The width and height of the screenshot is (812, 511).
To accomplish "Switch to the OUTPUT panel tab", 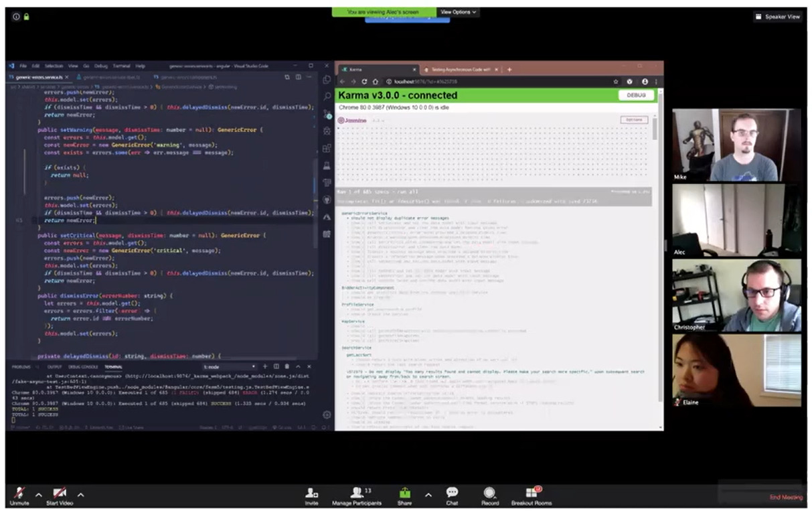I will pos(54,367).
